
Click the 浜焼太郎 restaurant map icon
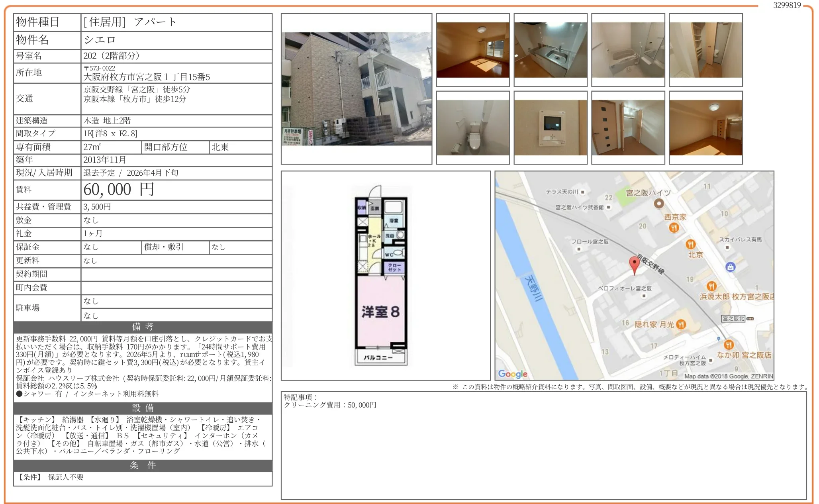click(x=711, y=286)
